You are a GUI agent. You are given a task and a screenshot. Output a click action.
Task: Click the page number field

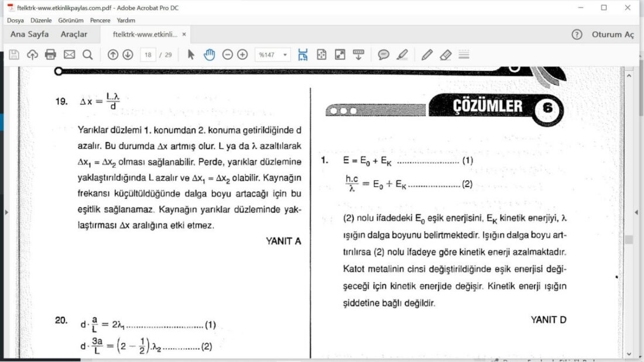148,54
